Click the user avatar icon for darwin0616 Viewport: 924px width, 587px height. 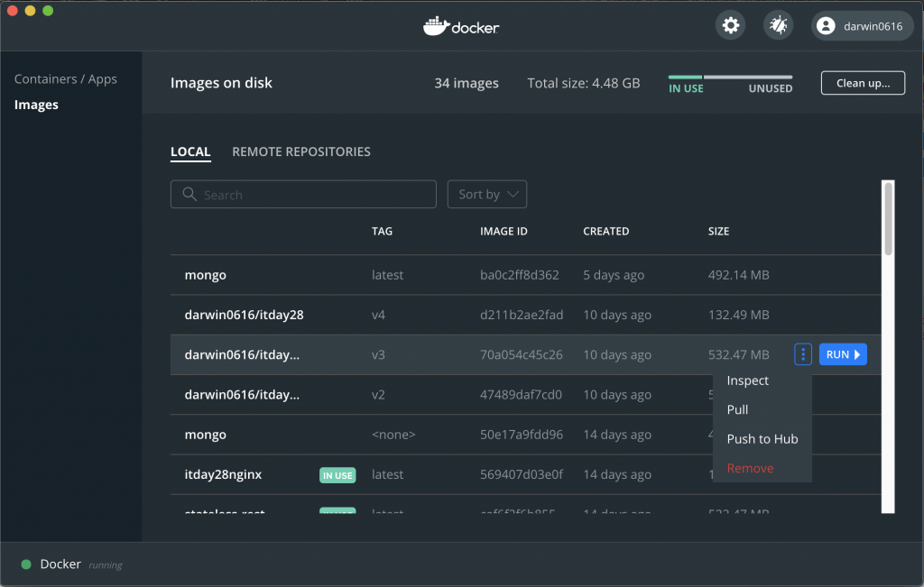coord(826,26)
